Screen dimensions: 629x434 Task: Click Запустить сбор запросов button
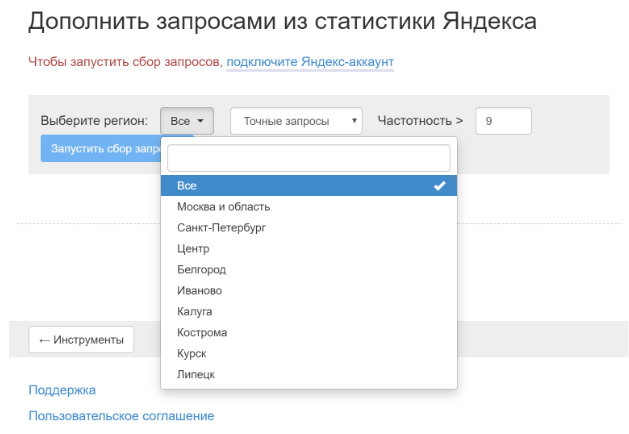pyautogui.click(x=101, y=148)
